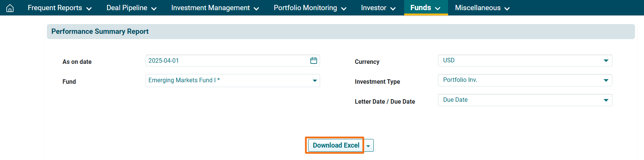This screenshot has height=160, width=644.
Task: Open the calendar picker for As on date
Action: [314, 60]
